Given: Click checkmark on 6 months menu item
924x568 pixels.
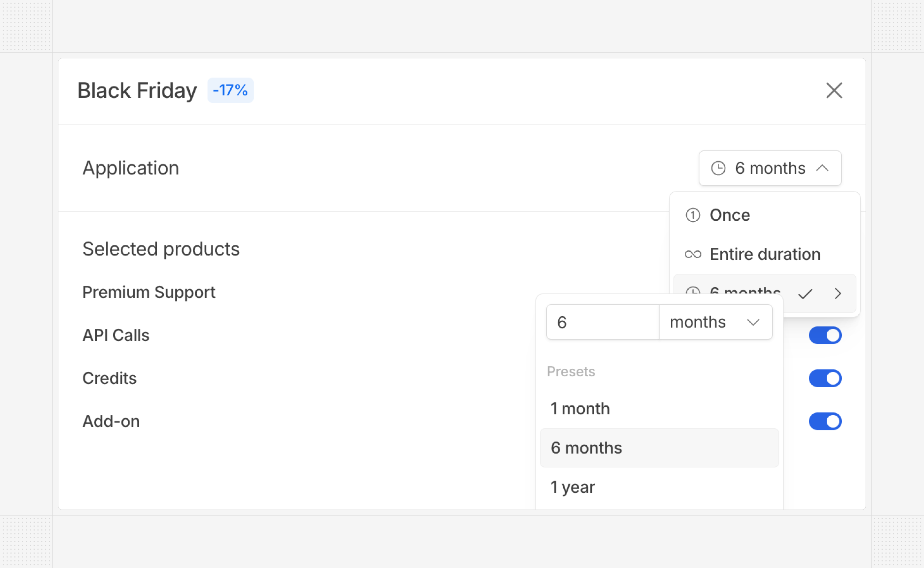Looking at the screenshot, I should (805, 293).
